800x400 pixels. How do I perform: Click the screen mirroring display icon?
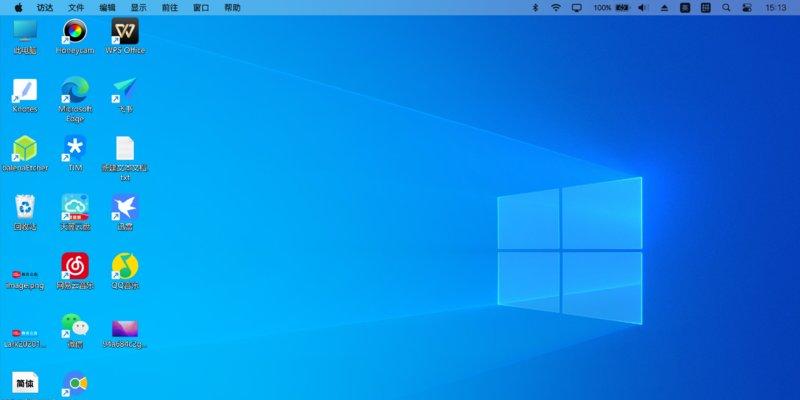tap(577, 8)
